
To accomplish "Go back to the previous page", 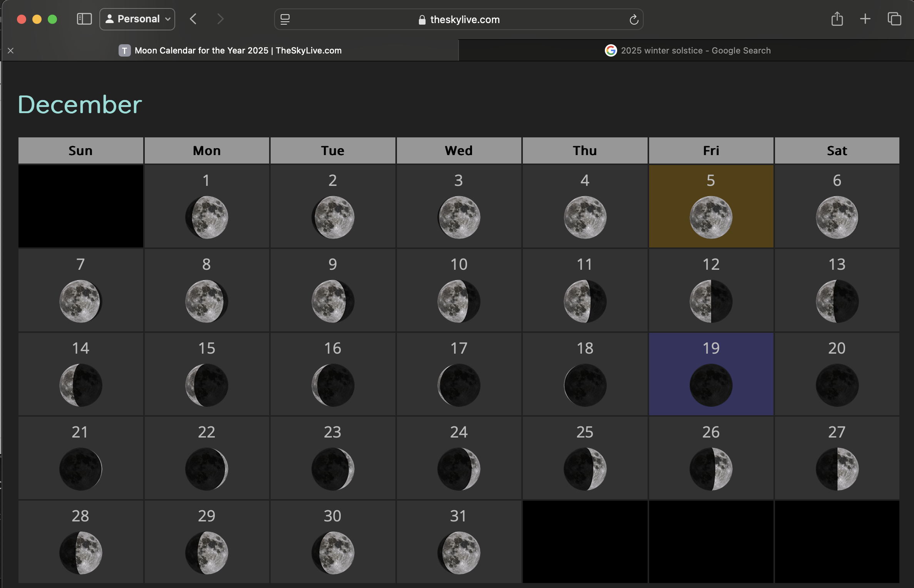I will [193, 19].
